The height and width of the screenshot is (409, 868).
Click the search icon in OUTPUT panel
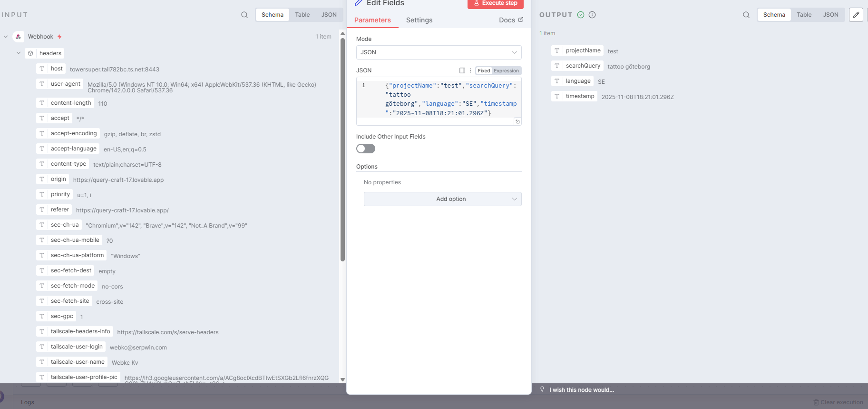click(x=746, y=15)
